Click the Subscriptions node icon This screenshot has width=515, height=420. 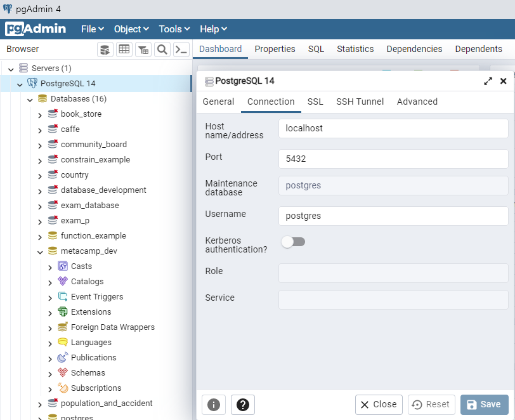click(63, 388)
